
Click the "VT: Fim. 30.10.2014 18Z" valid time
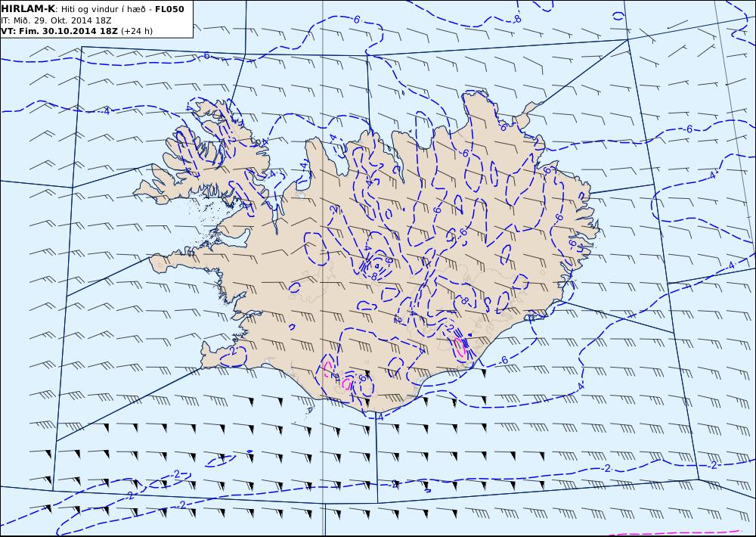(x=59, y=31)
